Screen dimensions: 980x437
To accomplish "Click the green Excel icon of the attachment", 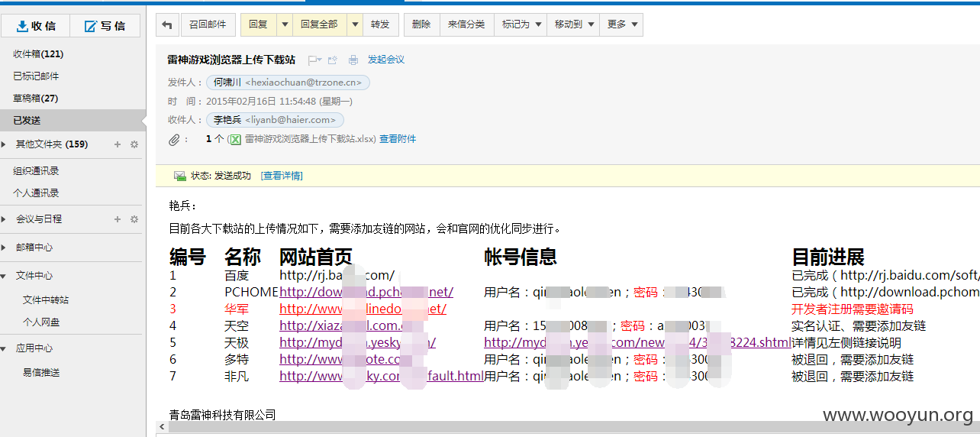I will (x=236, y=139).
